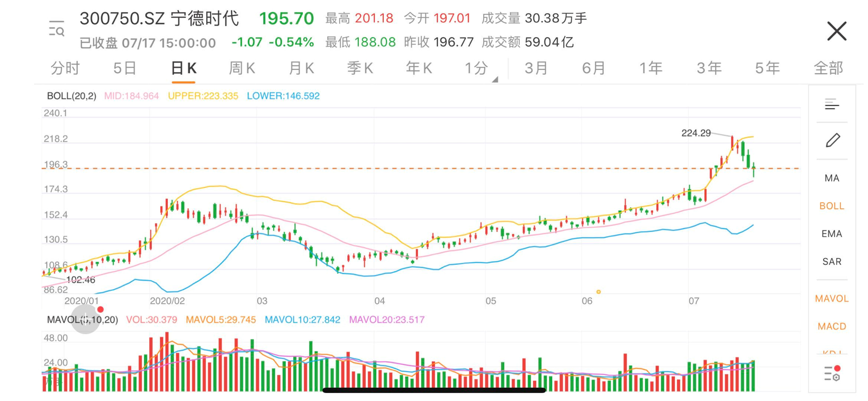Open the chart list menu icon in sidebar

click(832, 105)
